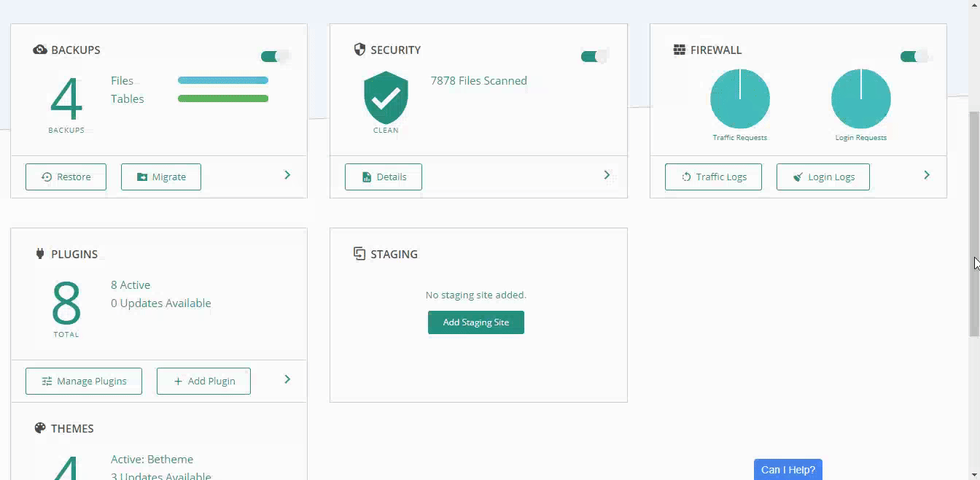Click the Security shield header icon
Image resolution: width=980 pixels, height=480 pixels.
pyautogui.click(x=359, y=50)
